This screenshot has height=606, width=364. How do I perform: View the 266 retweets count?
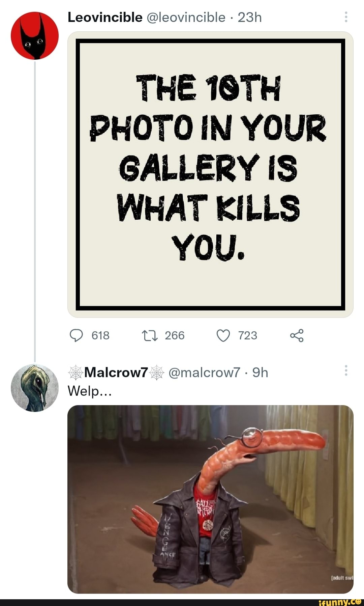click(x=175, y=336)
